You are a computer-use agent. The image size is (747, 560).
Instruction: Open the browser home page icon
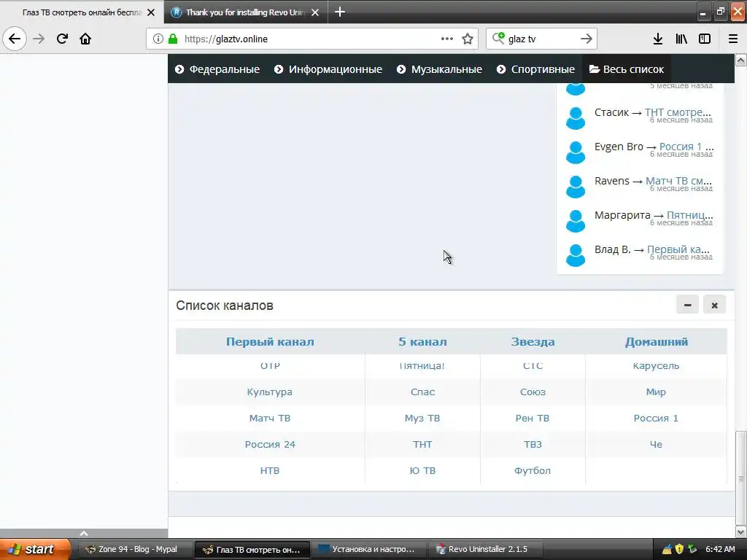tap(85, 39)
